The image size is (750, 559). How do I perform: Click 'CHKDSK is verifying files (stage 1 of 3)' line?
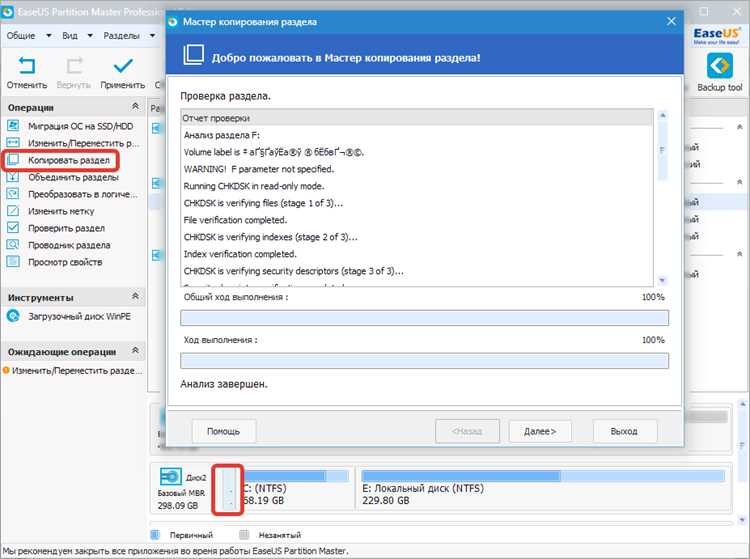(x=263, y=203)
